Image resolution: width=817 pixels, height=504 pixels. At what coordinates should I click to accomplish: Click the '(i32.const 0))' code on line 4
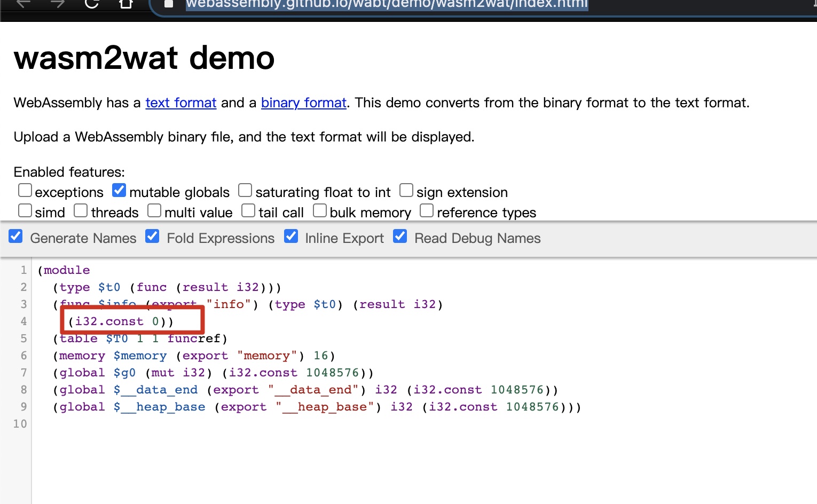(x=121, y=321)
